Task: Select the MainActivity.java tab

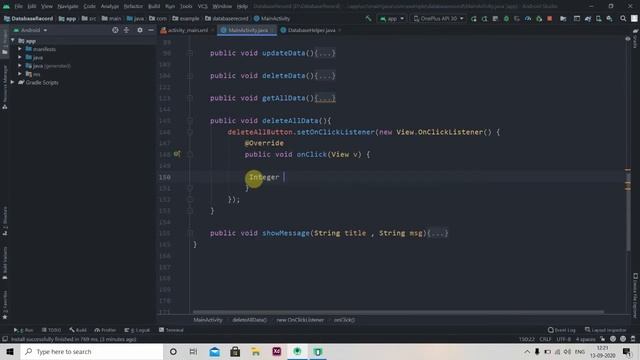Action: [x=247, y=30]
